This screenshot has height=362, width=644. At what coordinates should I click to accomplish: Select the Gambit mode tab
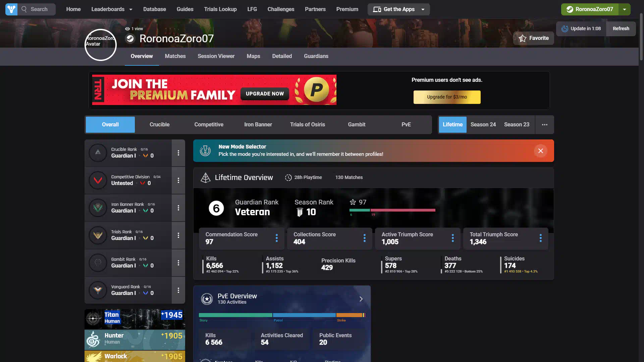tap(357, 125)
